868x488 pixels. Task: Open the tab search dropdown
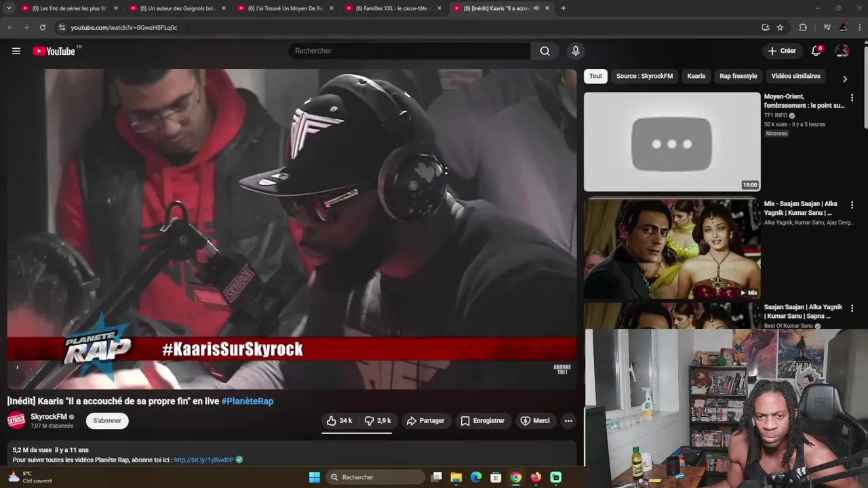9,8
